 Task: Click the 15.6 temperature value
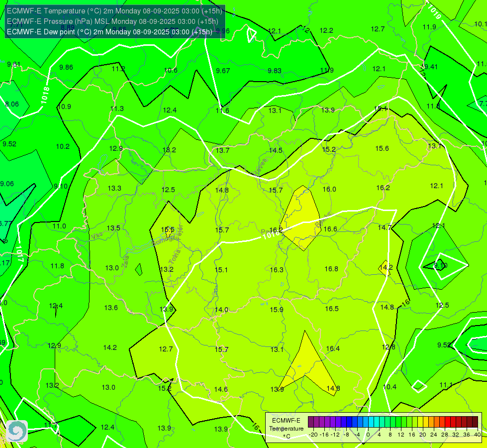coord(382,149)
